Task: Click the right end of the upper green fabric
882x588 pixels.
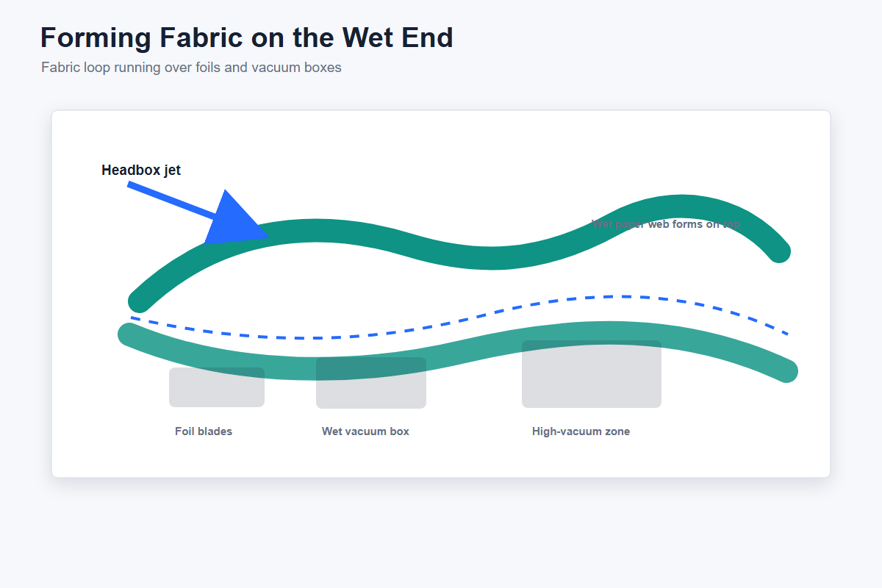Action: tap(779, 251)
